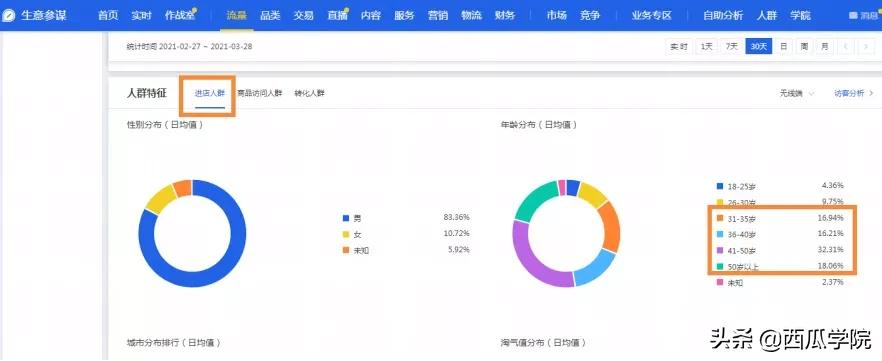Click the 36-40岁 legend swatch
This screenshot has height=361, width=882.
(x=720, y=234)
